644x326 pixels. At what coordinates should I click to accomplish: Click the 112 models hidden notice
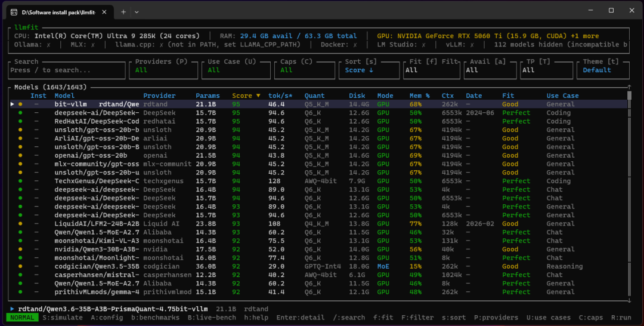[561, 44]
